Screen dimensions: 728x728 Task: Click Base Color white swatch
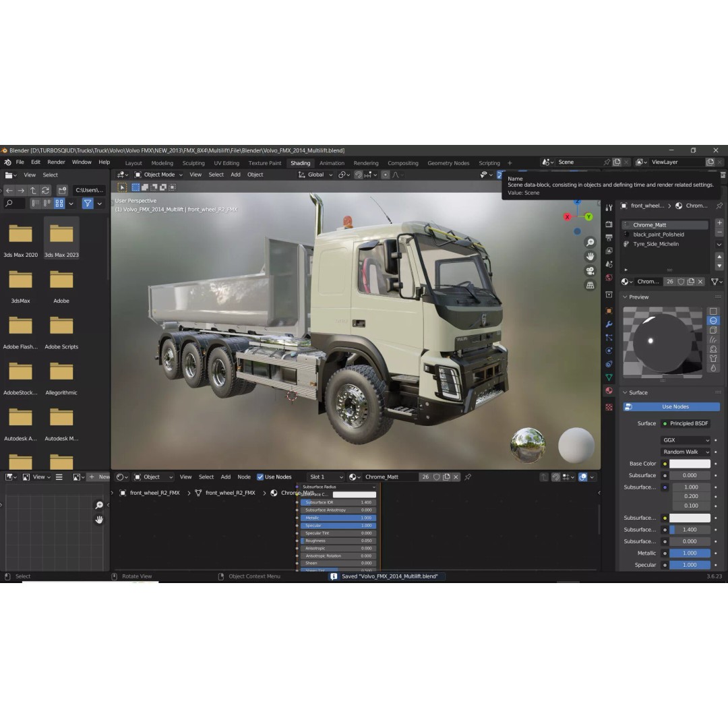pyautogui.click(x=690, y=463)
